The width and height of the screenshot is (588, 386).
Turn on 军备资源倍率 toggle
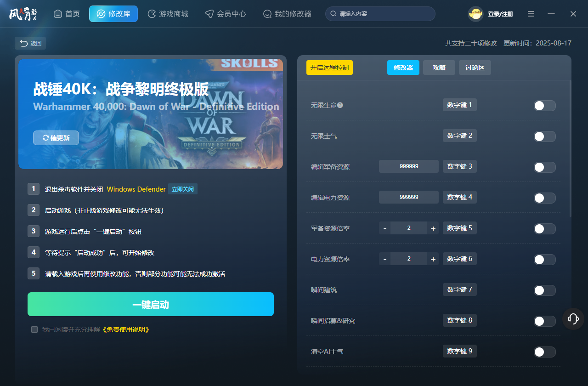point(545,229)
